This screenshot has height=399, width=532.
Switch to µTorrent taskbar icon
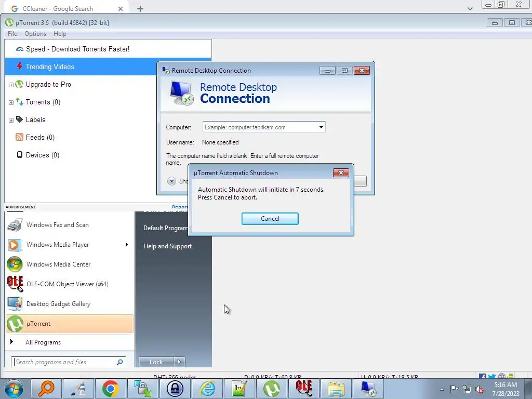click(x=271, y=389)
